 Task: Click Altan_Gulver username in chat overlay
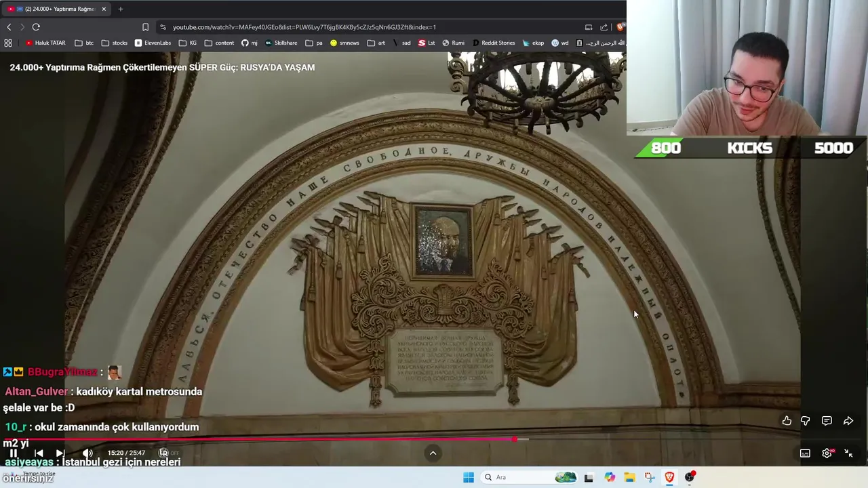point(37,392)
